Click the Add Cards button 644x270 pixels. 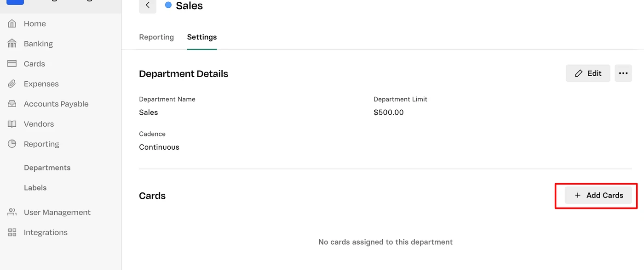pos(598,195)
